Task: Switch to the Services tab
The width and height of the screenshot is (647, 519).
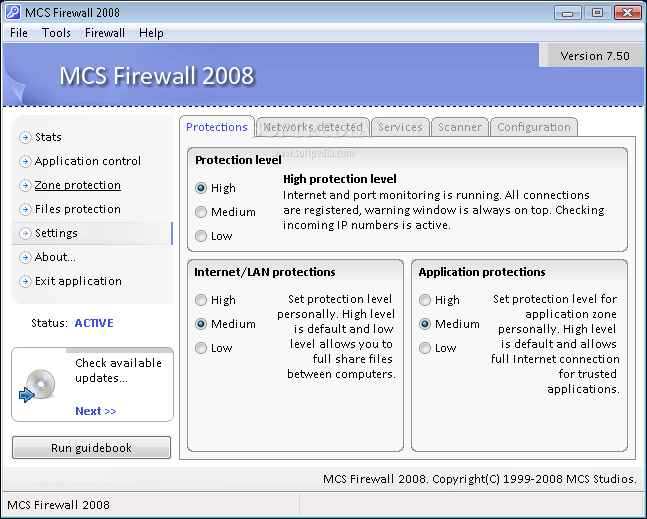Action: point(400,127)
